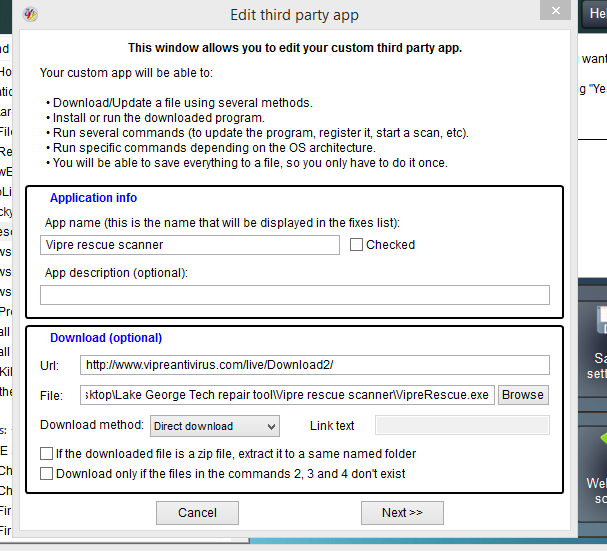This screenshot has height=551, width=607.
Task: Click the Download (optional) section heading
Action: 106,338
